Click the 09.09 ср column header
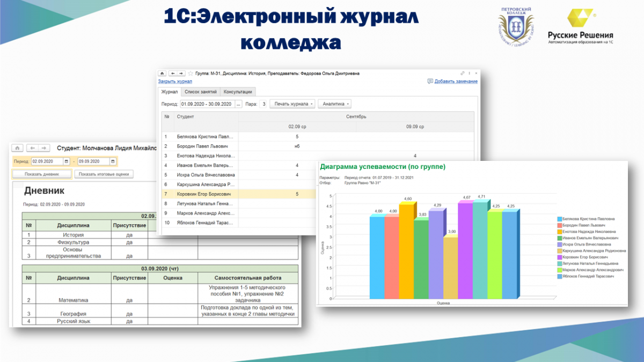The image size is (644, 362). pyautogui.click(x=415, y=127)
